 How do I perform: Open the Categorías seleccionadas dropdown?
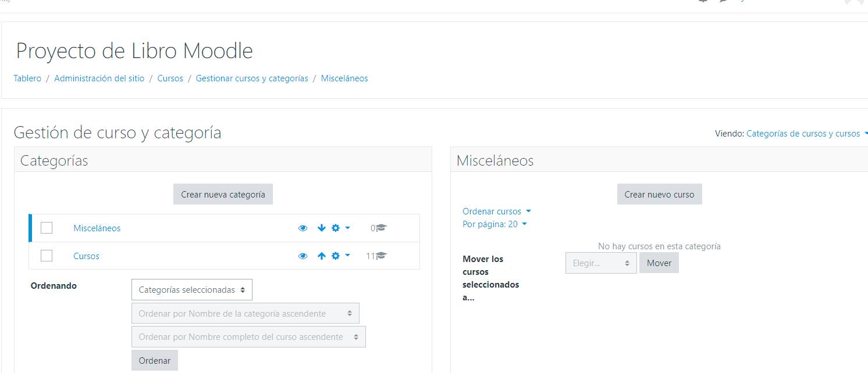pos(192,290)
